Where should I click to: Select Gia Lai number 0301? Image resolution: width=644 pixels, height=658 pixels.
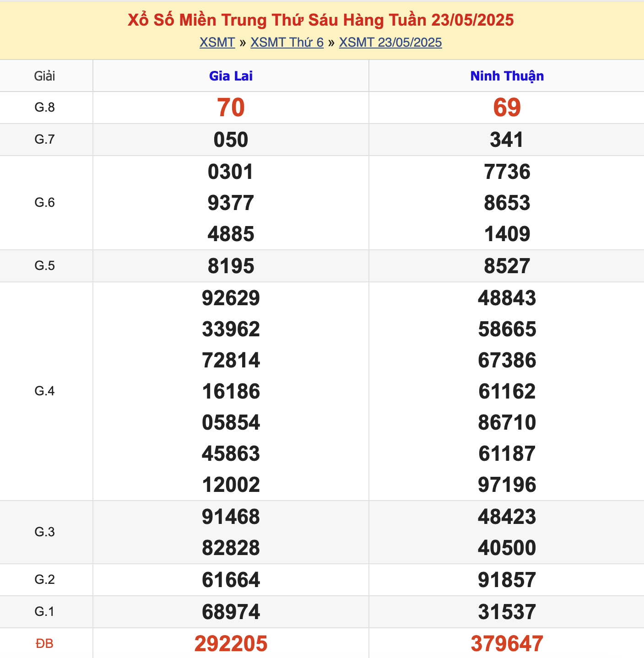(231, 172)
